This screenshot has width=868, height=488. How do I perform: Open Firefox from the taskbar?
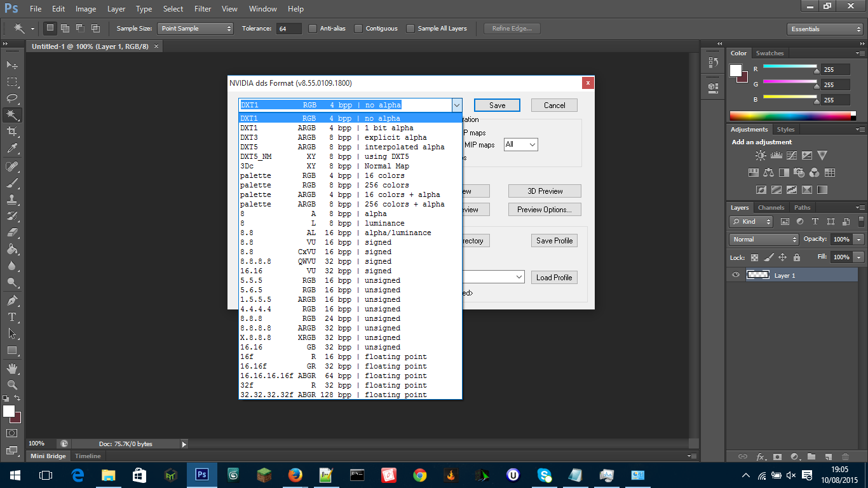295,475
